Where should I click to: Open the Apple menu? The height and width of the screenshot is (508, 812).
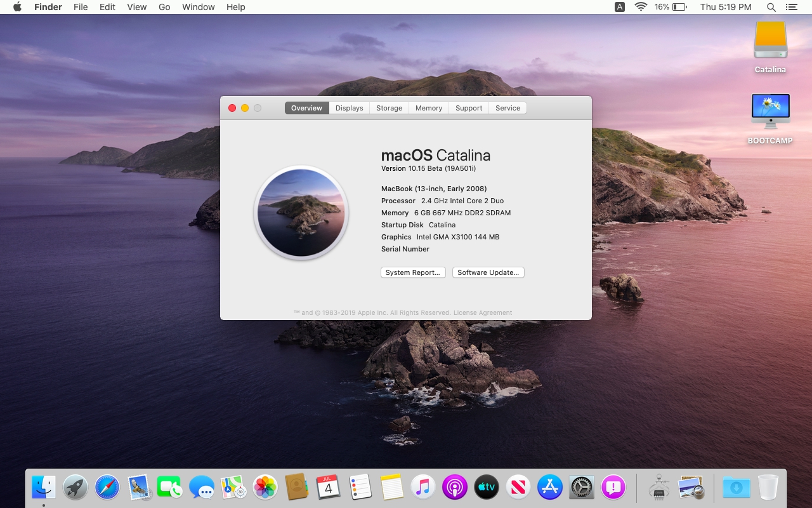[17, 7]
